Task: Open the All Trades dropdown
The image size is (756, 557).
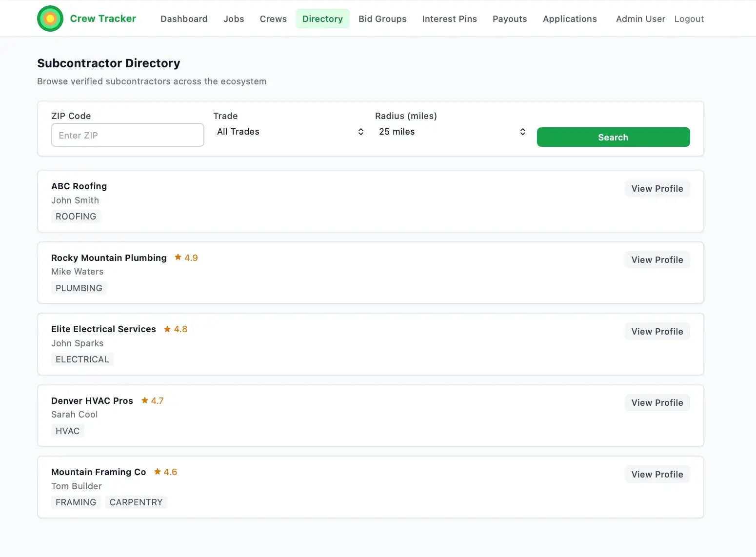Action: [x=290, y=132]
